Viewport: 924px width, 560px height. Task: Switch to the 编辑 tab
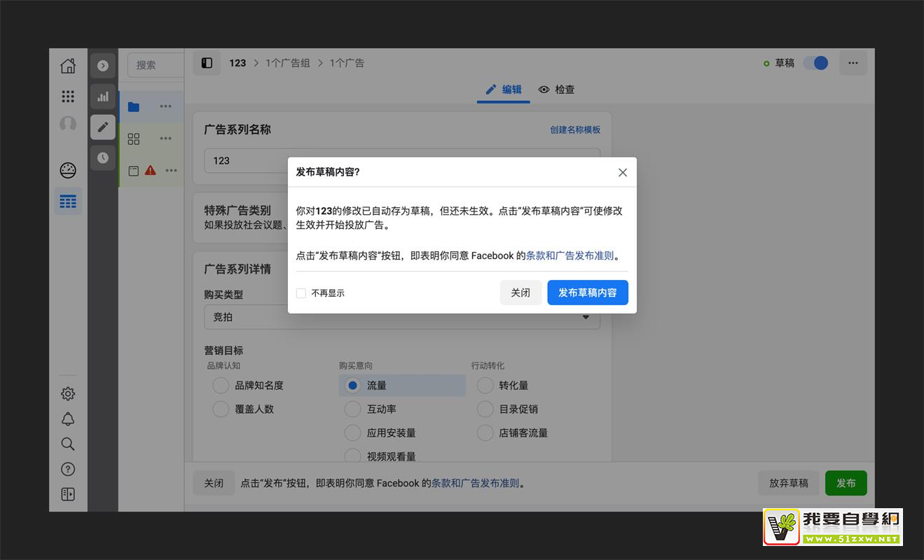504,90
